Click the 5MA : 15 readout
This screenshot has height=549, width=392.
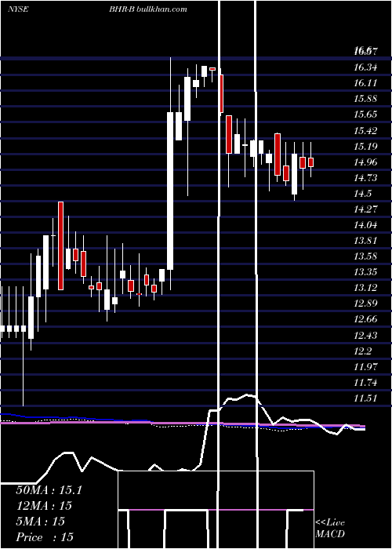[x=41, y=522]
